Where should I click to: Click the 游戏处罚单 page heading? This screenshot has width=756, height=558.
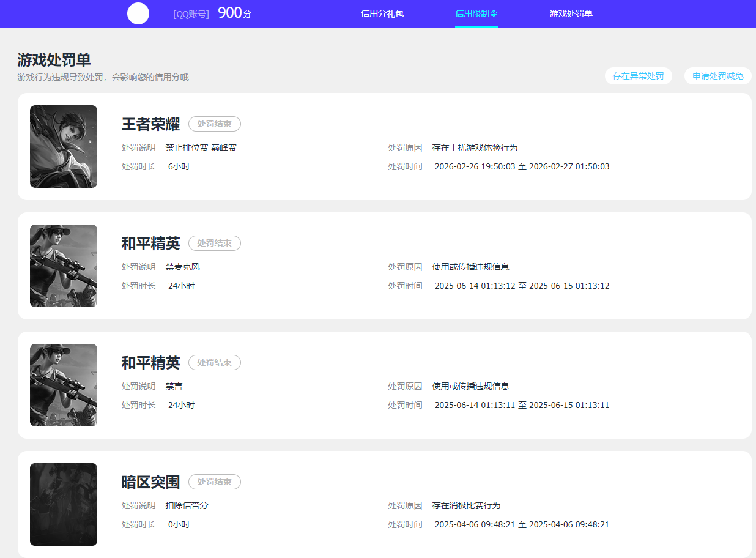coord(54,60)
